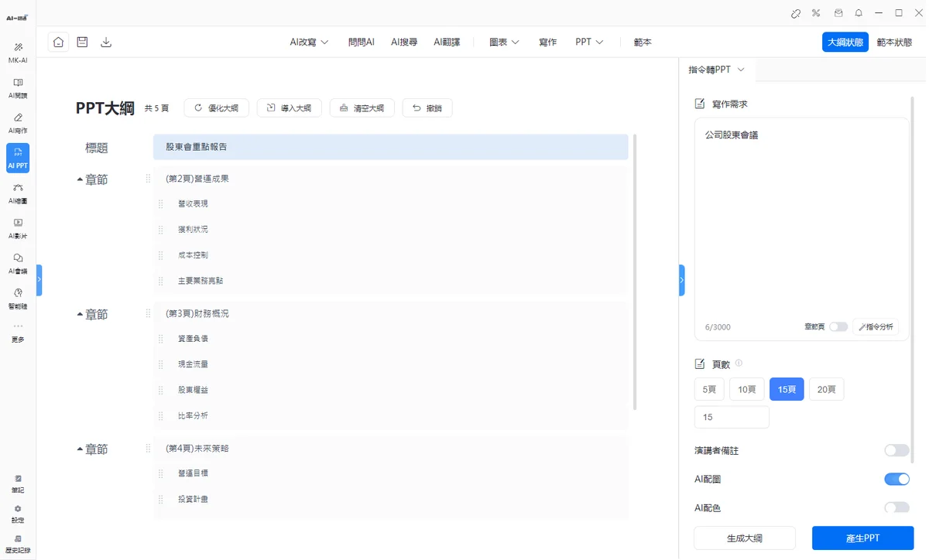Open the PPT dropdown menu
This screenshot has width=929, height=560.
tap(589, 42)
